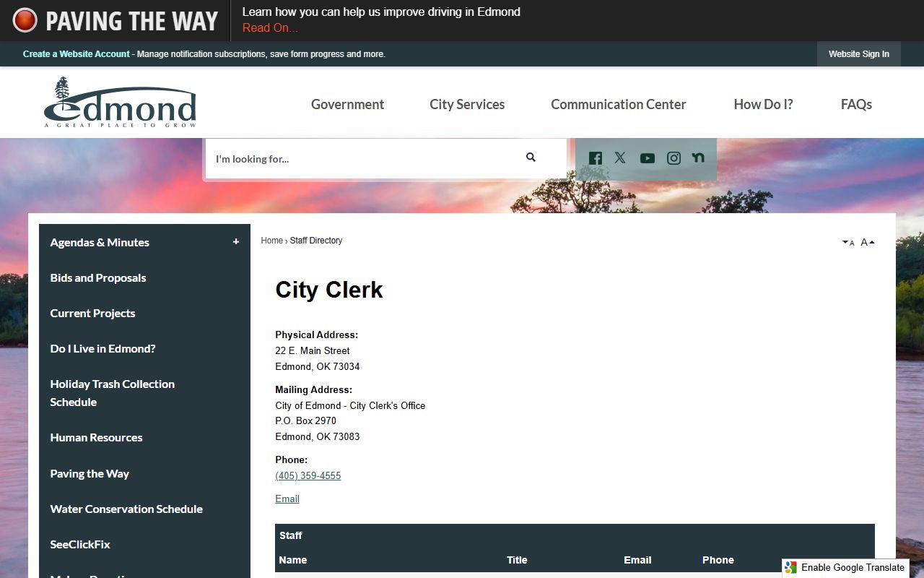924x578 pixels.
Task: Click the Email column header
Action: (x=637, y=560)
